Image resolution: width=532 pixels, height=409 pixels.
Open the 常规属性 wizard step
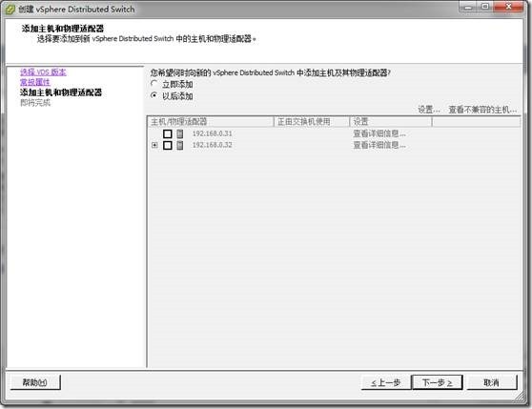35,82
